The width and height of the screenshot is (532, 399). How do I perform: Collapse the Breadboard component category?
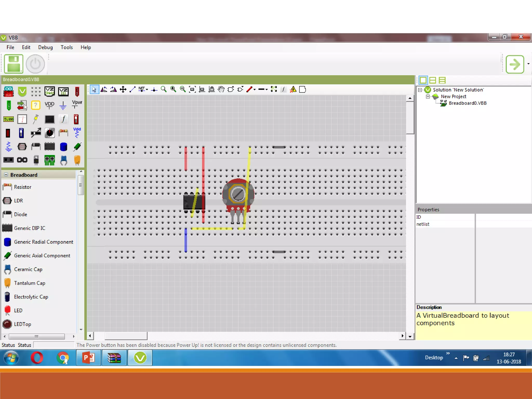click(x=6, y=175)
